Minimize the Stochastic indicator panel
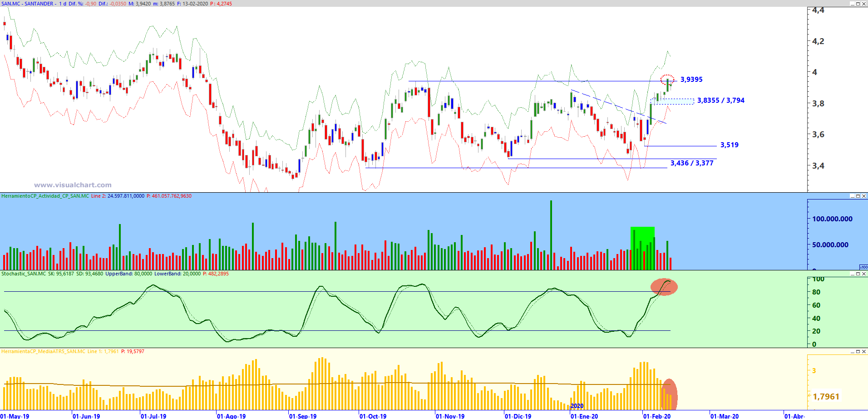This screenshot has height=419, width=868. click(852, 274)
